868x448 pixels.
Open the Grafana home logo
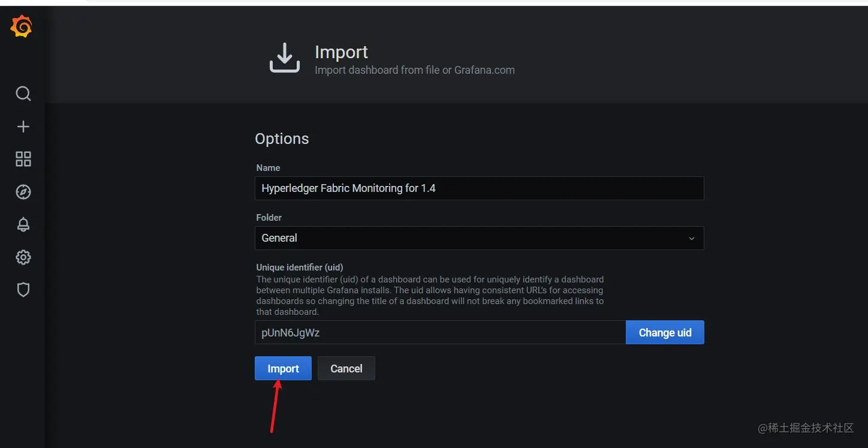coord(22,26)
